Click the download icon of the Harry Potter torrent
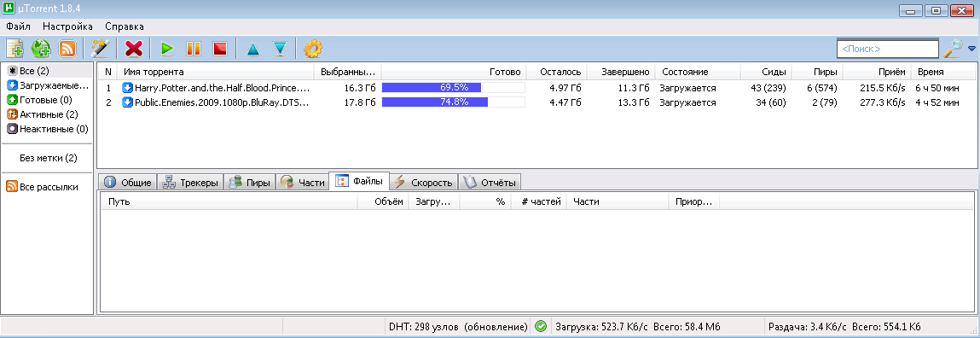Screen dimensions: 980x338 click(127, 88)
